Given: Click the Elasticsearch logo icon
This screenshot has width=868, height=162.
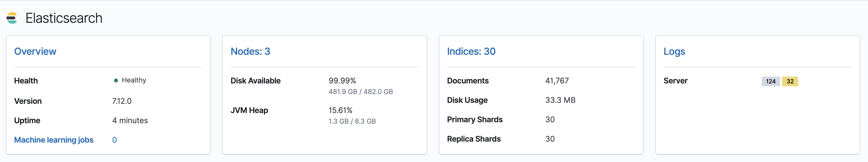Looking at the screenshot, I should coord(12,18).
